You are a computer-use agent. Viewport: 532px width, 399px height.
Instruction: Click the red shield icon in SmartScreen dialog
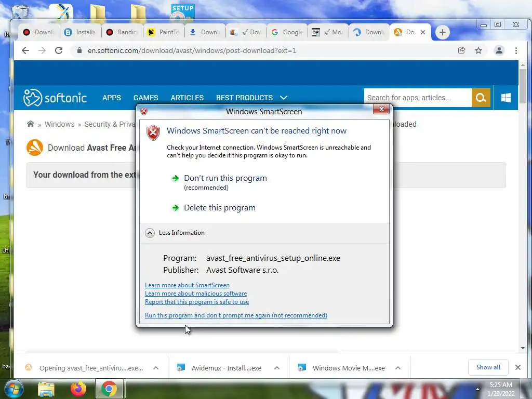[153, 132]
